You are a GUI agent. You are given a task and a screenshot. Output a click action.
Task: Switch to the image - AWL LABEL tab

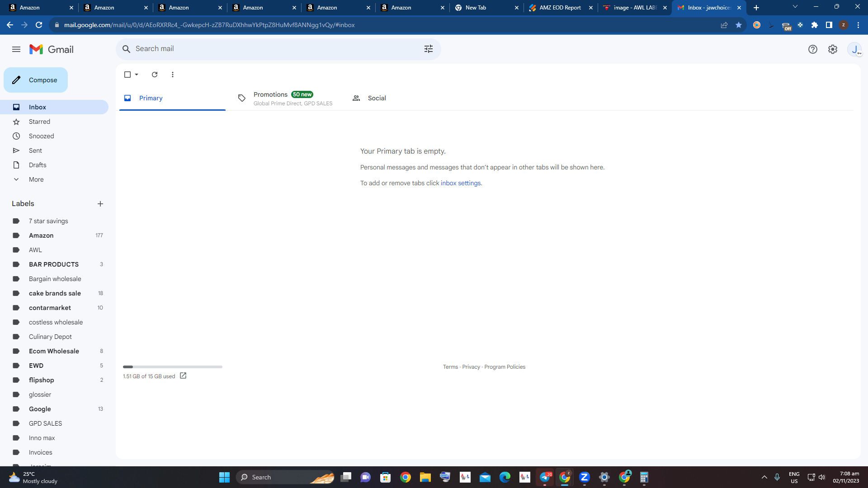(x=635, y=8)
